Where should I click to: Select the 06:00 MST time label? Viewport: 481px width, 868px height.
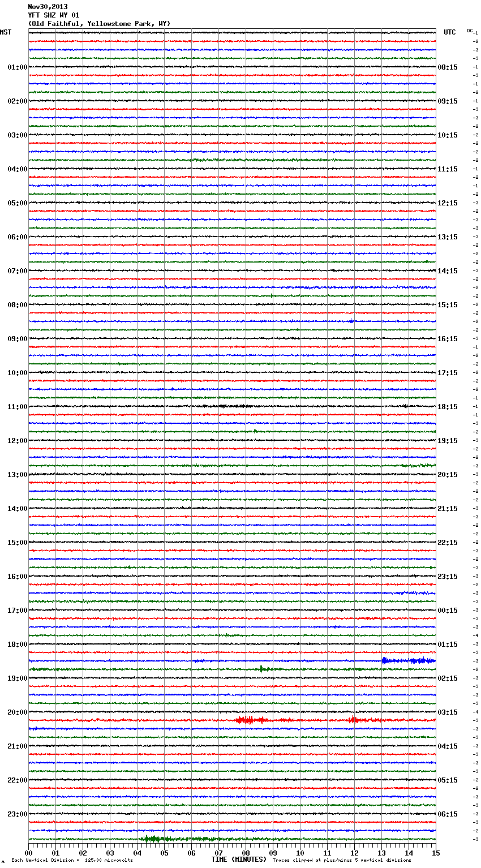(x=18, y=237)
